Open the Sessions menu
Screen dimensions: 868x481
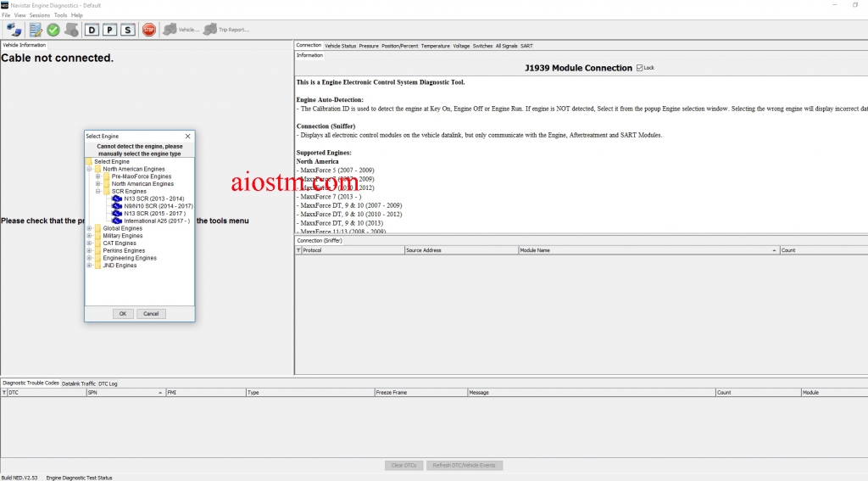[39, 15]
